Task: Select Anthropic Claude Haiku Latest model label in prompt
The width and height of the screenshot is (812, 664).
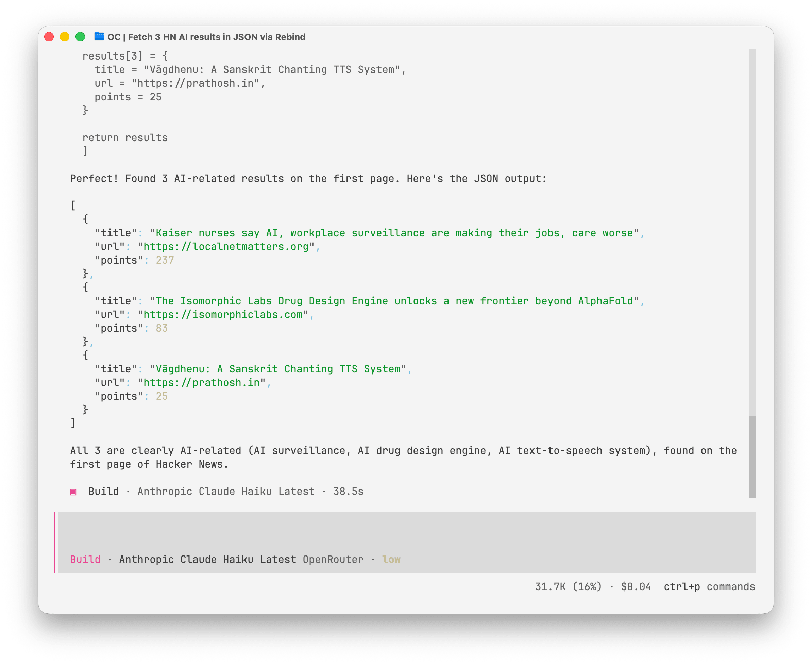Action: click(207, 560)
